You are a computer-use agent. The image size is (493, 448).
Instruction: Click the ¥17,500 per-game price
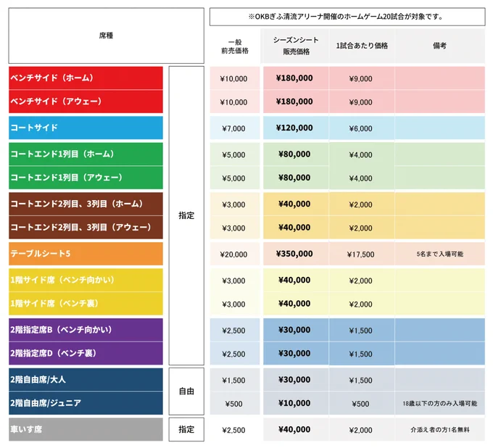[360, 254]
